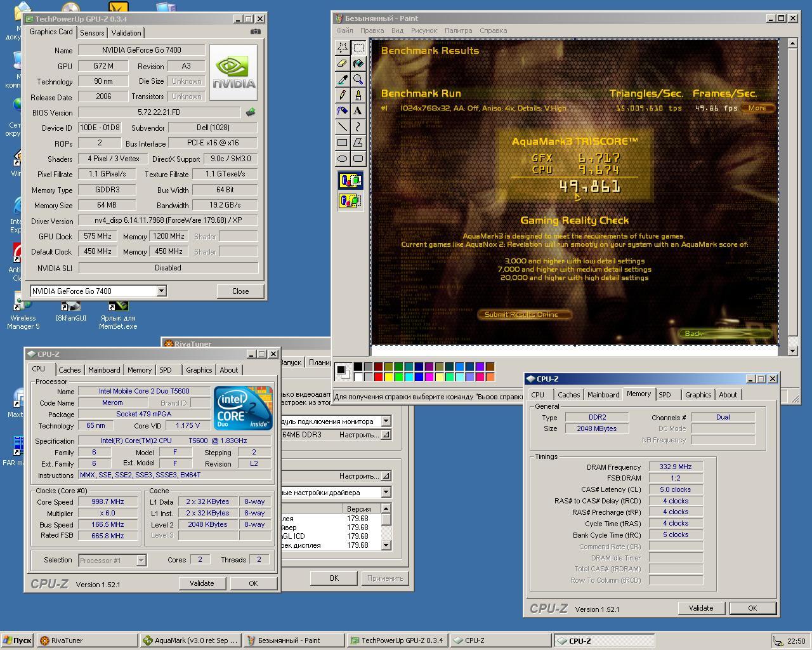The image size is (812, 650).
Task: Select the Brush tool in Paint
Action: pyautogui.click(x=358, y=95)
